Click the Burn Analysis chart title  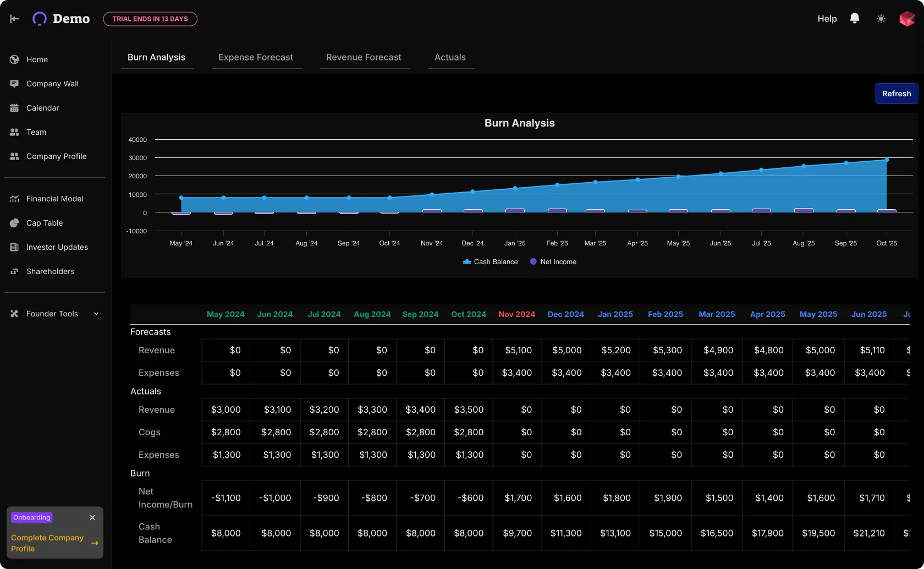[519, 123]
